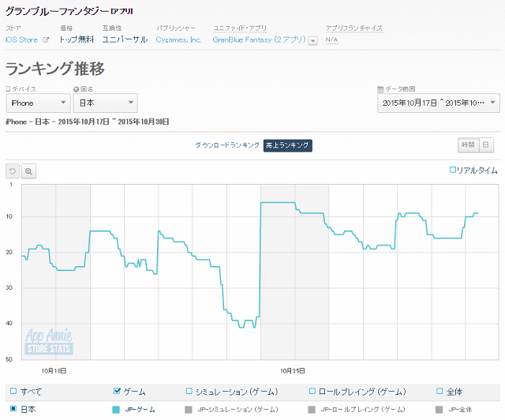505x420 pixels.
Task: Click the ランキング推移 heading
Action: 55,69
